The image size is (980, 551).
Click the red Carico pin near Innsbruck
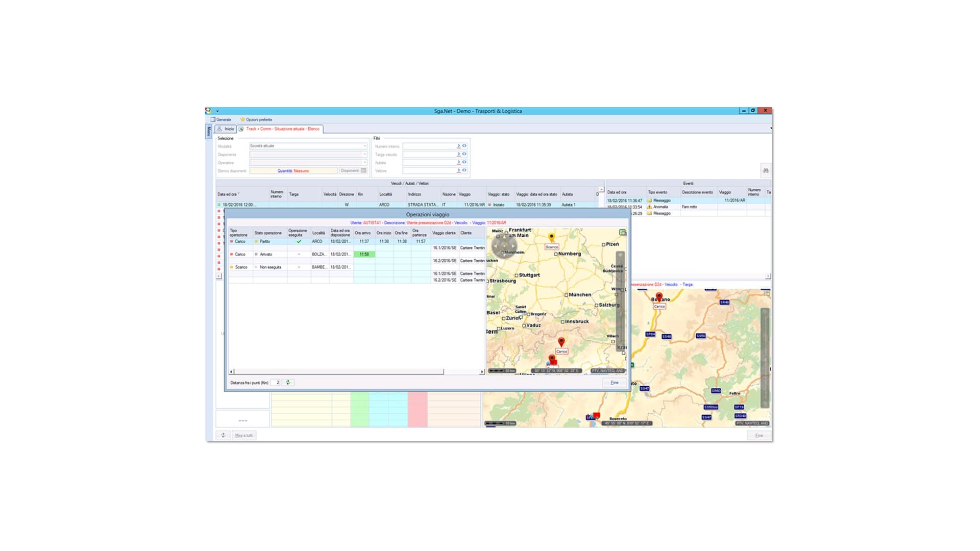(561, 341)
